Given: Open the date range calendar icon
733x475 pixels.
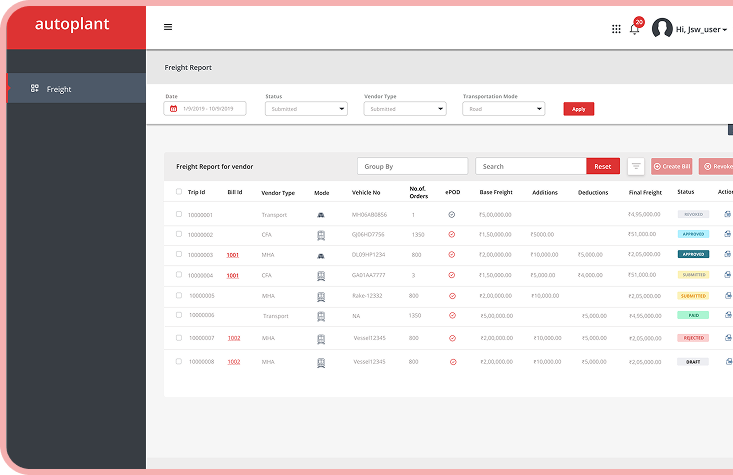Looking at the screenshot, I should click(x=173, y=108).
